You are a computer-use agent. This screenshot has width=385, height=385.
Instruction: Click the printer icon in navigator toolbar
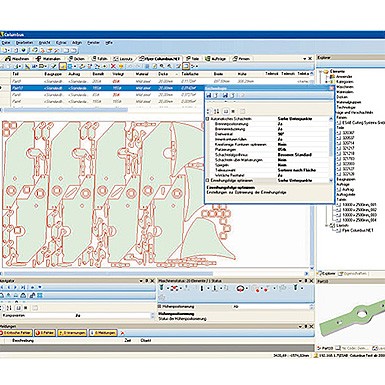click(x=23, y=295)
